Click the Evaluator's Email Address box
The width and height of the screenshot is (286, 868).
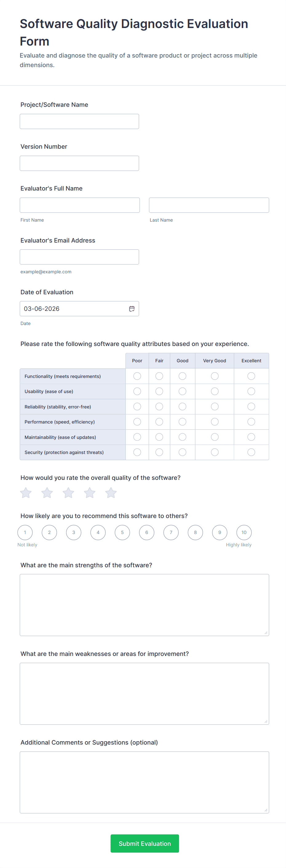pos(79,257)
